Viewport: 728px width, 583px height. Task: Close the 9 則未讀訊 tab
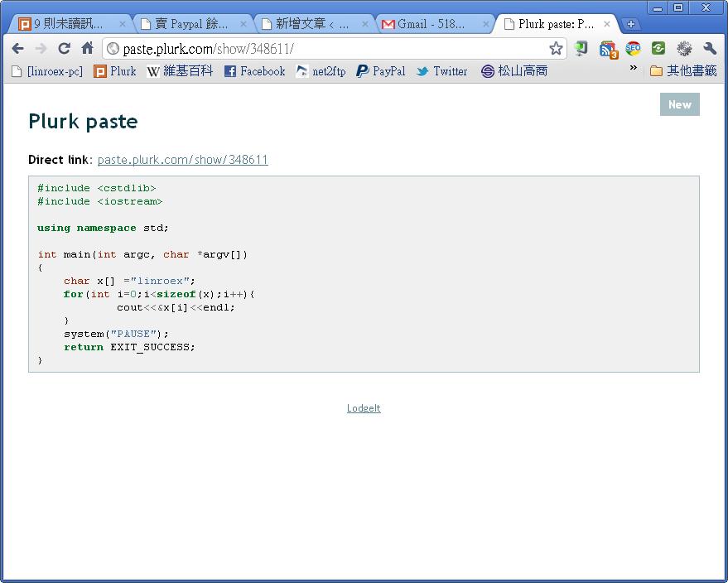pyautogui.click(x=122, y=24)
